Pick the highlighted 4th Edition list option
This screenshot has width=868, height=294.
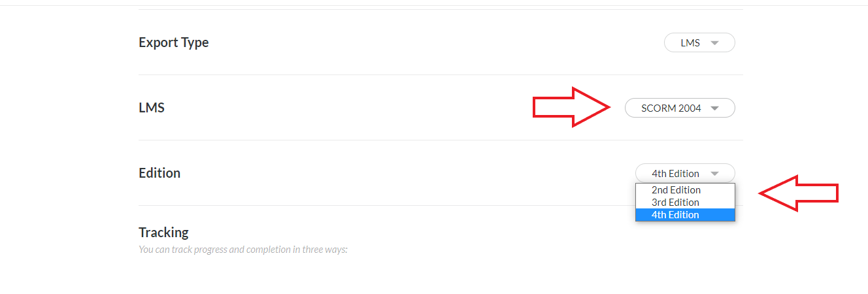click(x=685, y=214)
